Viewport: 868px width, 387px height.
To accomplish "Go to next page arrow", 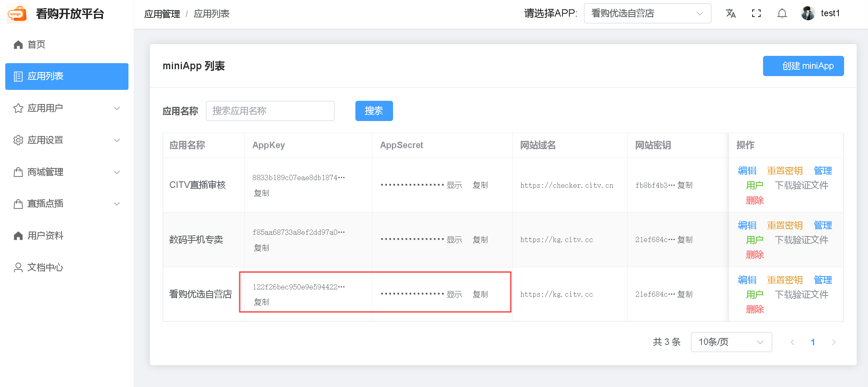I will pos(834,342).
